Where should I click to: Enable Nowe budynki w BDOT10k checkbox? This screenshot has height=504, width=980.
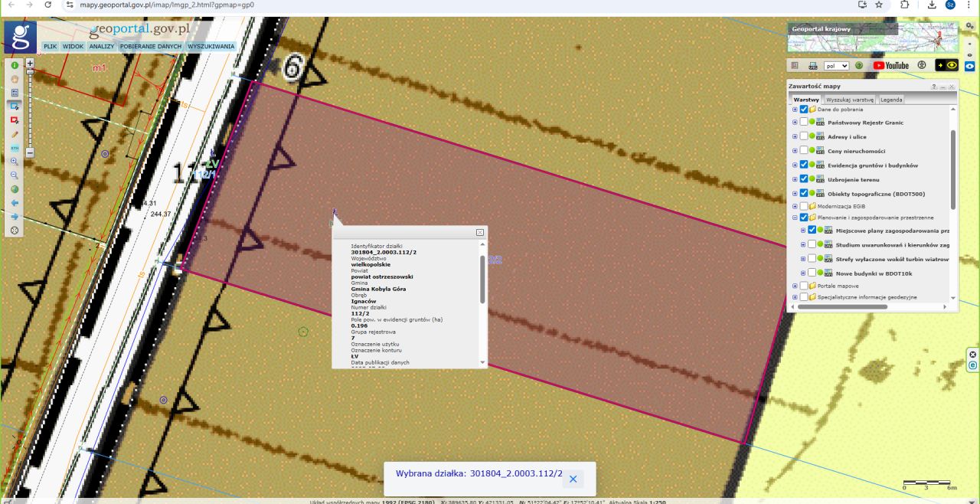[812, 273]
